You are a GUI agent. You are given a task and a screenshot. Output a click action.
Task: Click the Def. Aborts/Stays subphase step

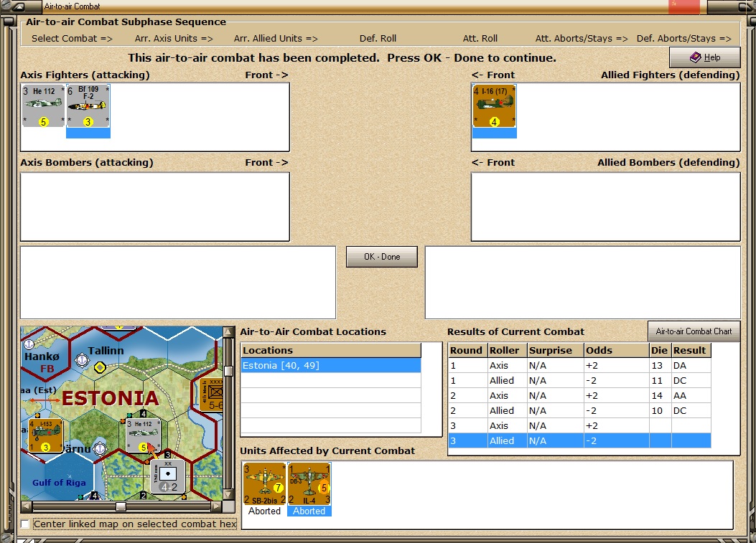683,39
